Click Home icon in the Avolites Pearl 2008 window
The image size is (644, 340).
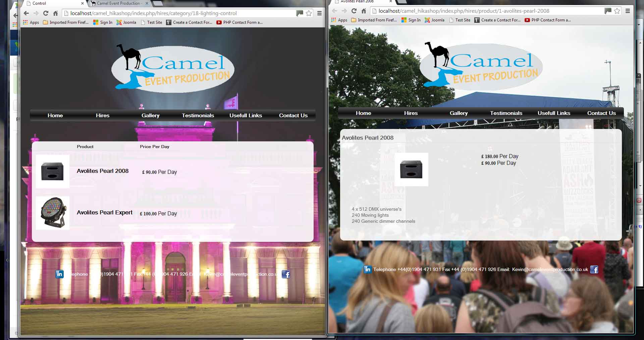(364, 11)
